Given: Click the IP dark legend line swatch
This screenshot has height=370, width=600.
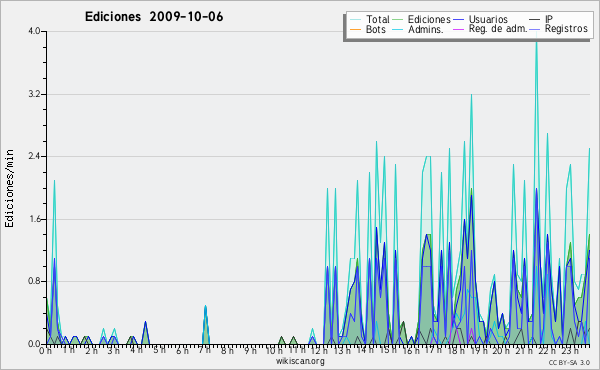Looking at the screenshot, I should tap(535, 20).
